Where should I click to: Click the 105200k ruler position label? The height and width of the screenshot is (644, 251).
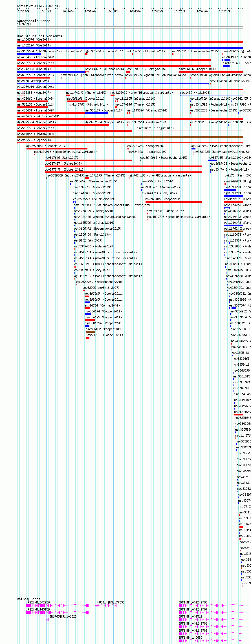coord(158,11)
